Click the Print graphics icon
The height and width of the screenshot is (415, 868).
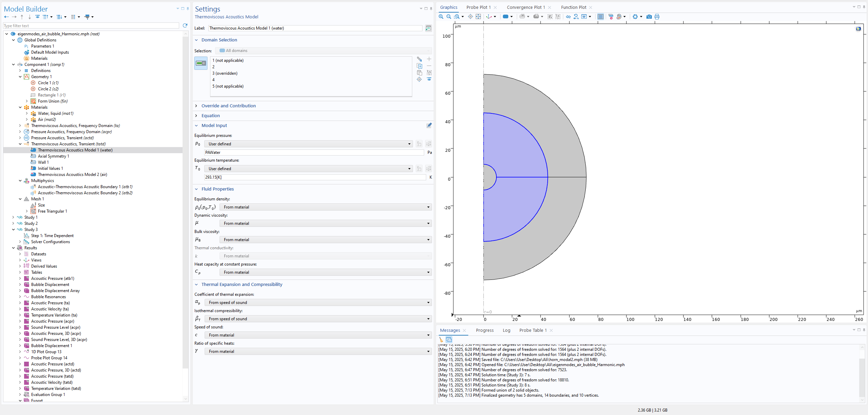tap(657, 17)
